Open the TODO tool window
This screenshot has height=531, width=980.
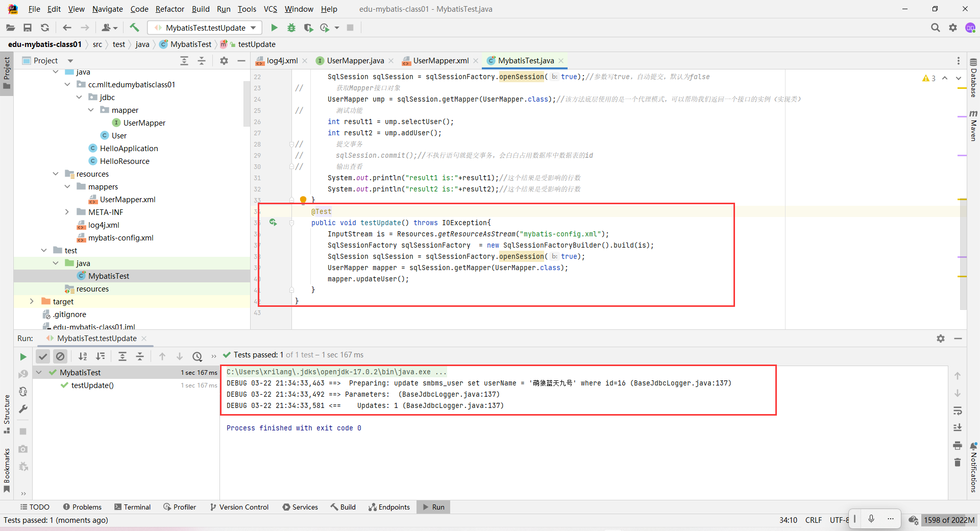[x=35, y=507]
